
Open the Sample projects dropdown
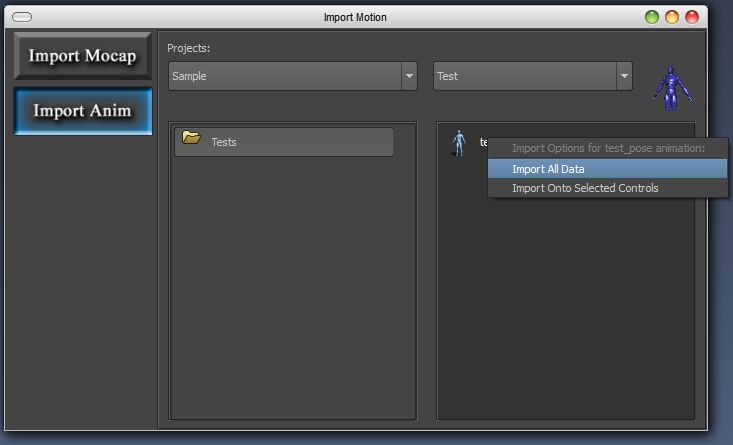click(293, 76)
